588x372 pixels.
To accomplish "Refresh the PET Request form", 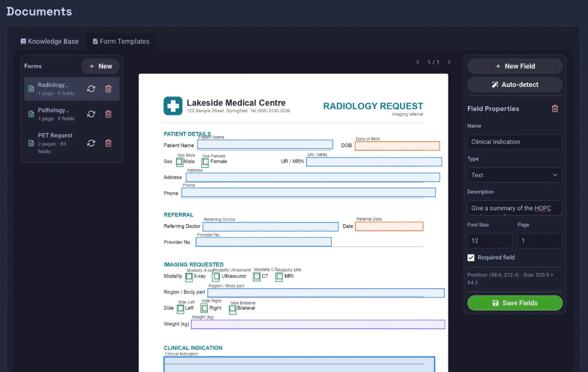I will click(91, 143).
